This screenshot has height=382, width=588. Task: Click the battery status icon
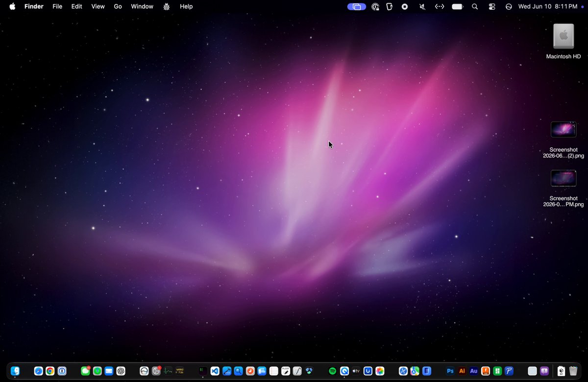[x=457, y=6]
